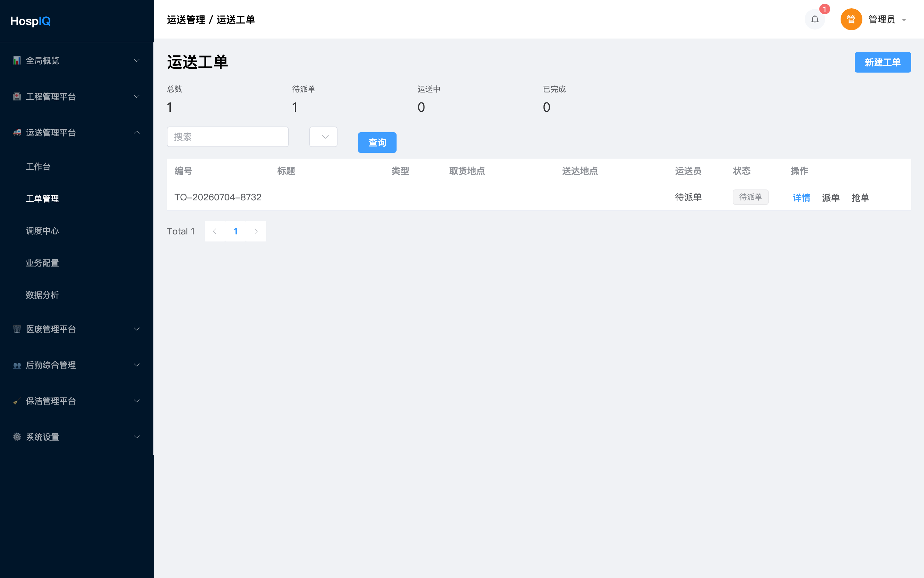
Task: Click the 运送中 statistic label
Action: (429, 89)
